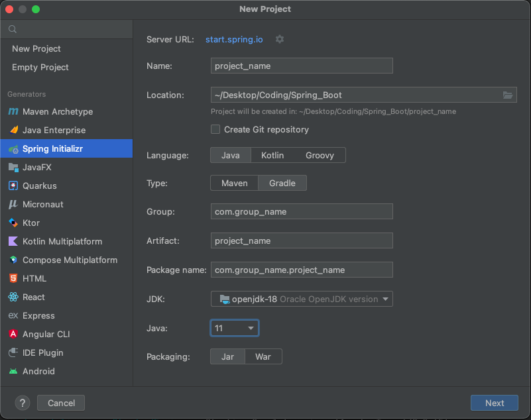The image size is (531, 420).
Task: Click the Express ex icon
Action: 13,315
